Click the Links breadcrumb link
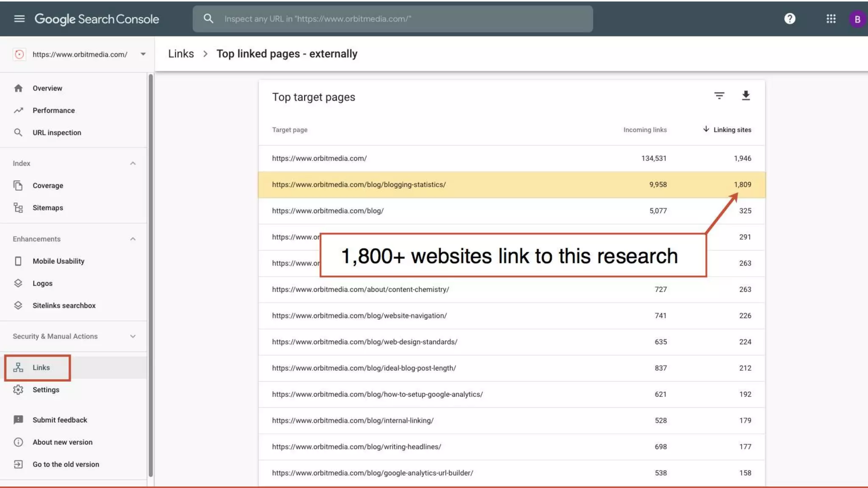 (x=181, y=54)
